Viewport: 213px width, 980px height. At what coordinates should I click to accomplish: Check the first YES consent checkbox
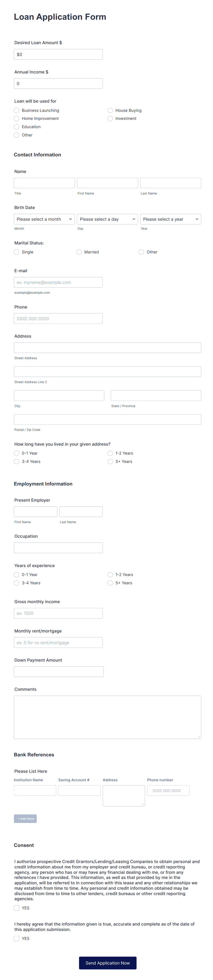[x=16, y=908]
